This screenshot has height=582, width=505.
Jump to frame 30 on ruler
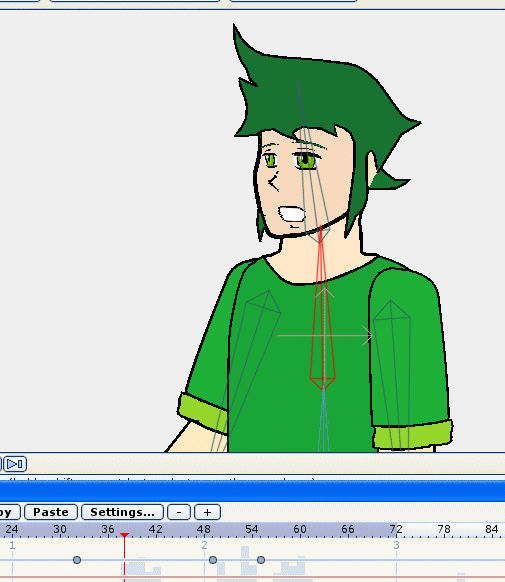pyautogui.click(x=60, y=529)
